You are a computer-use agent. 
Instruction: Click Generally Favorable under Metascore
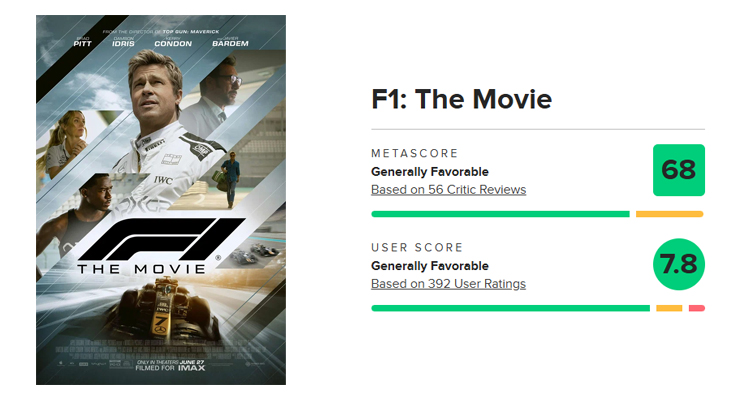430,172
